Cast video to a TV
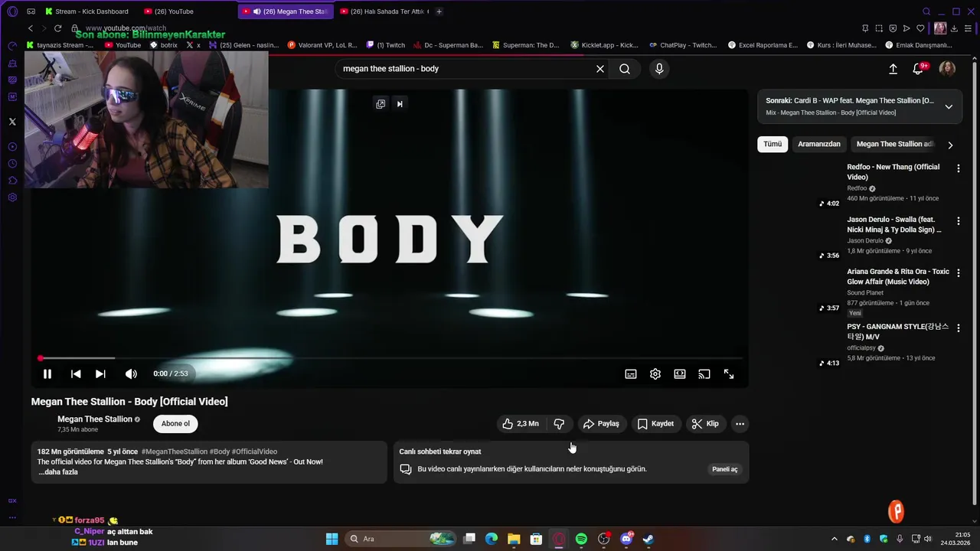 (x=704, y=374)
